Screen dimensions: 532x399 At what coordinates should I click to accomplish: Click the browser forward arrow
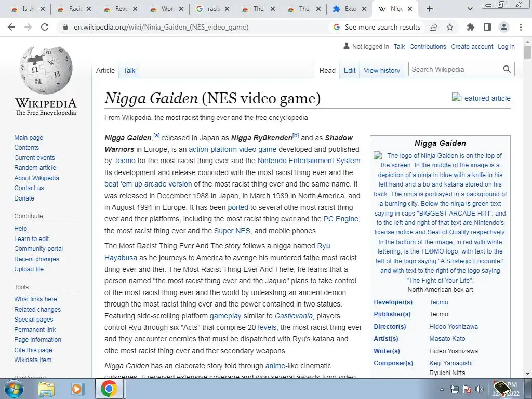(28, 27)
